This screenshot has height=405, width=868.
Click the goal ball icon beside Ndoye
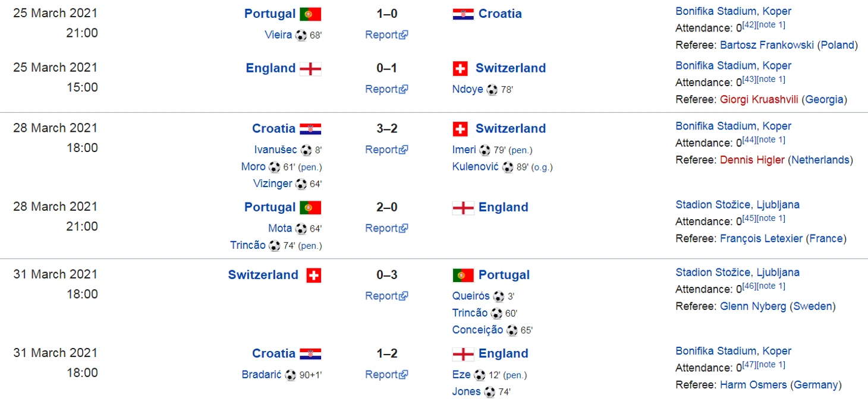tap(492, 90)
